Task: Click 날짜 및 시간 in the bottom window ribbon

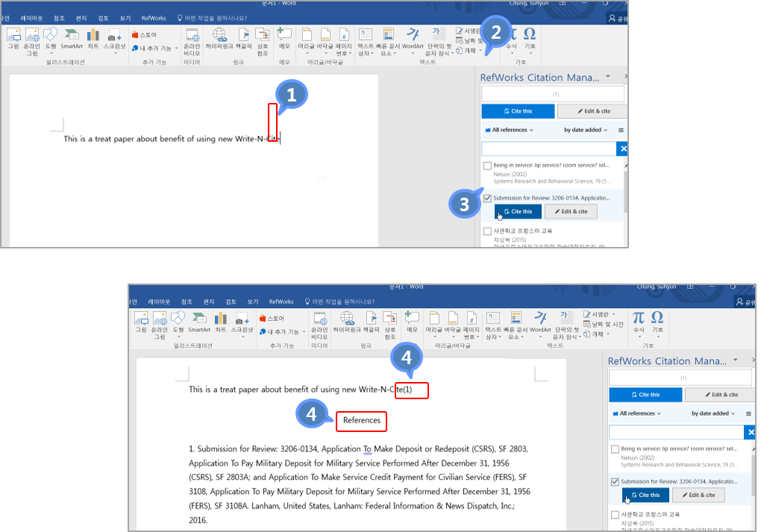Action: click(604, 325)
